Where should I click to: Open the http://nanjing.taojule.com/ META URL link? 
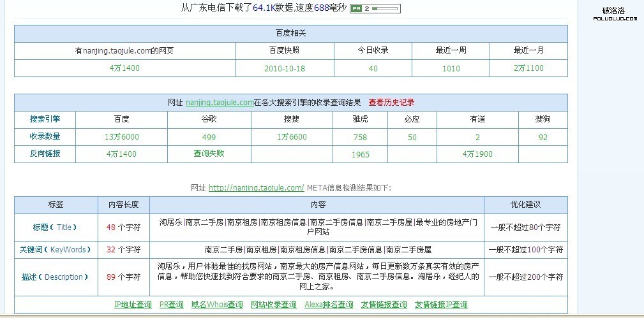tap(256, 187)
